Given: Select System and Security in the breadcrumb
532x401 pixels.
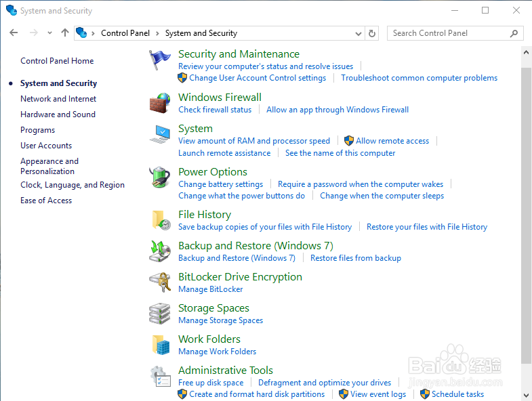Looking at the screenshot, I should tap(201, 33).
